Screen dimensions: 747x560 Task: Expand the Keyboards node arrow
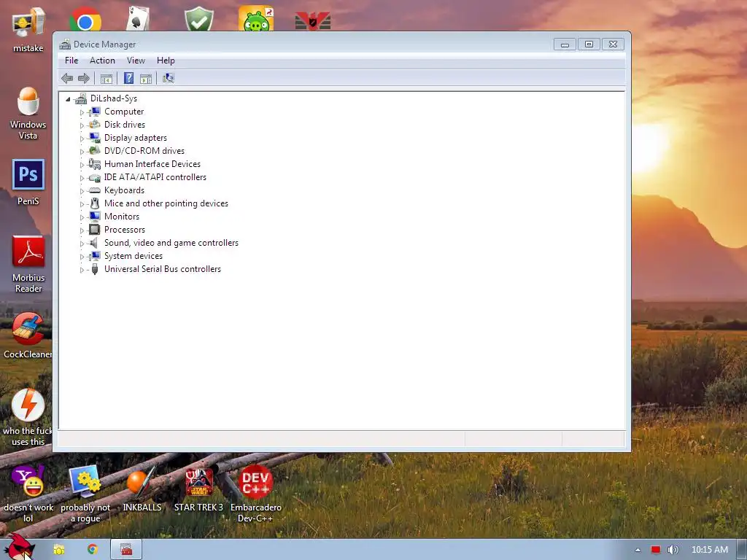82,191
